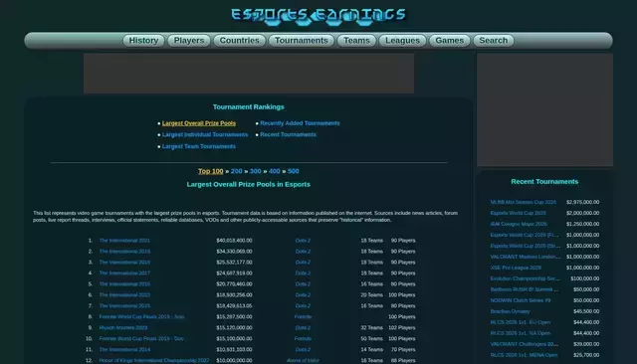637x364 pixels.
Task: Open Brazilian Dynasty sidebar link
Action: point(510,311)
